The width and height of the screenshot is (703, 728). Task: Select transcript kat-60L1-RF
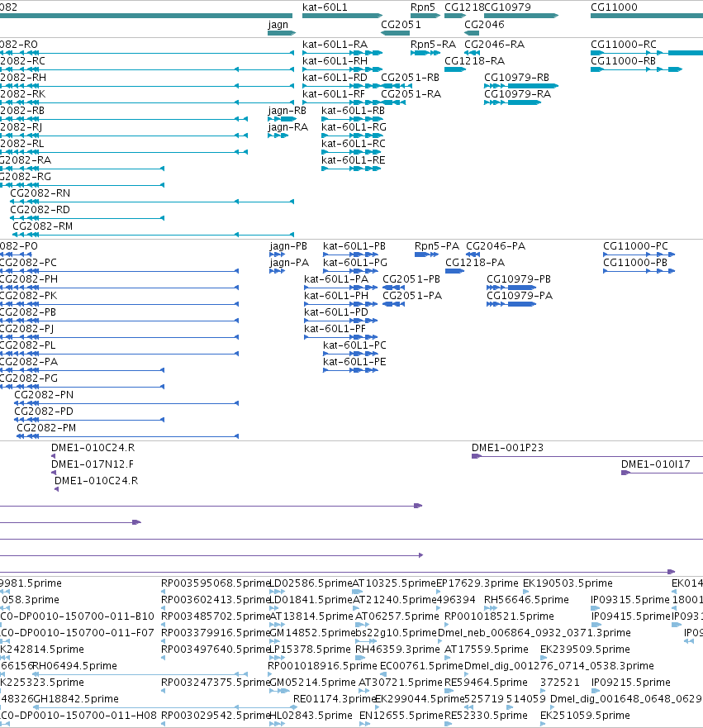point(342,102)
